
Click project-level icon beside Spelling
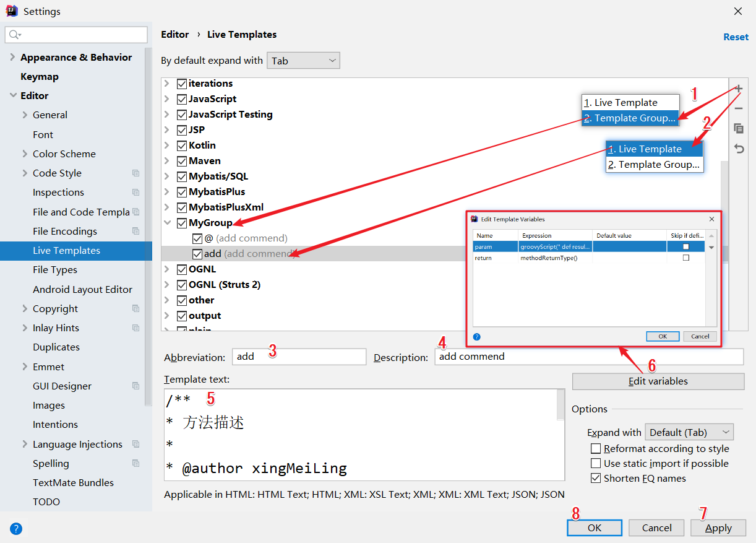point(135,463)
